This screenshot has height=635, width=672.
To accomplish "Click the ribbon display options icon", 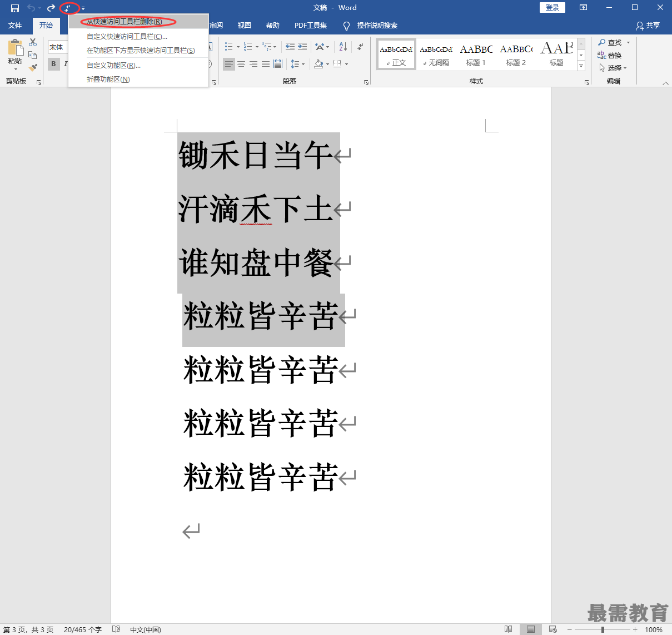I will [583, 8].
